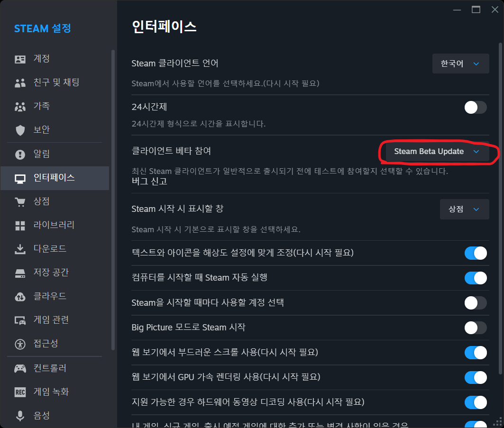The image size is (504, 428).
Task: Open the 음성 microphone settings icon
Action: pyautogui.click(x=21, y=415)
